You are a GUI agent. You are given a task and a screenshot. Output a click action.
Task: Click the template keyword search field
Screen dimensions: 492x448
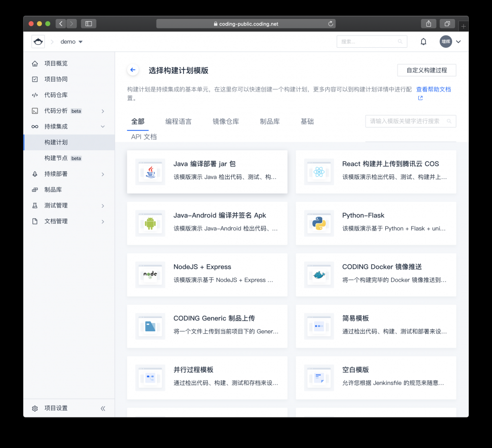(x=410, y=121)
